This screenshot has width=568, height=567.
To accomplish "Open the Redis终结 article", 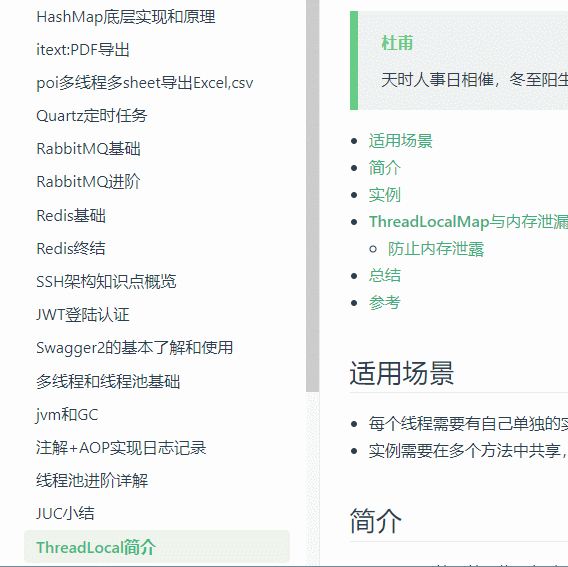I will (71, 249).
